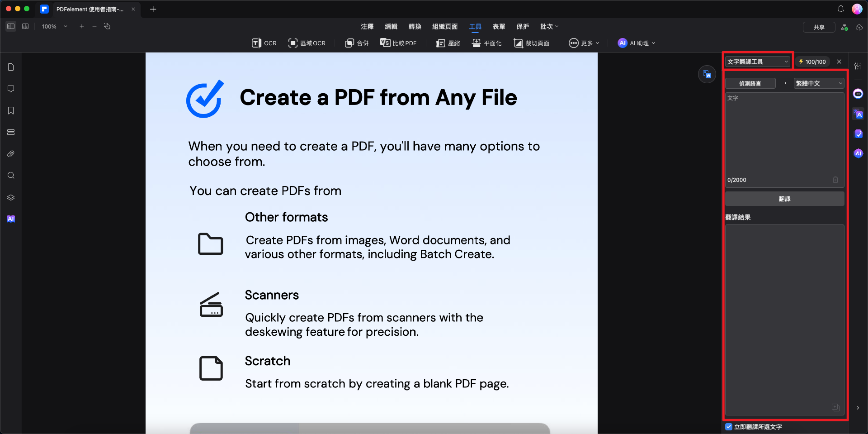Viewport: 868px width, 434px height.
Task: Switch to the 工具 tab
Action: point(475,27)
